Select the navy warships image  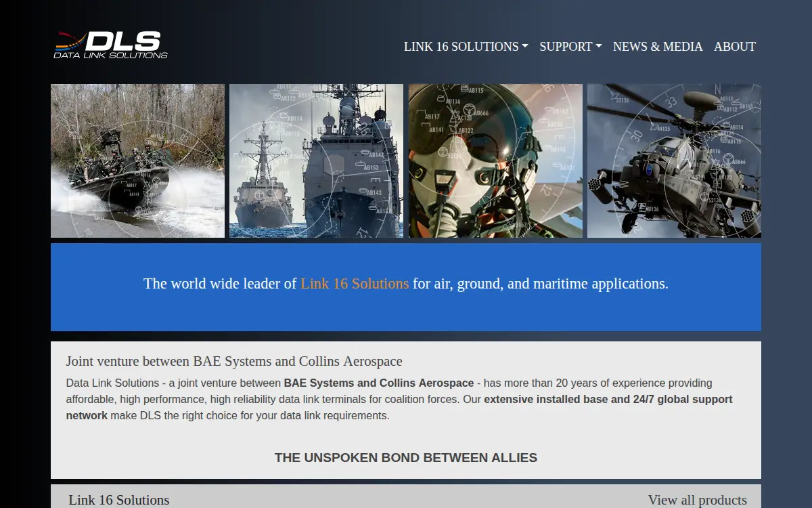tap(316, 161)
